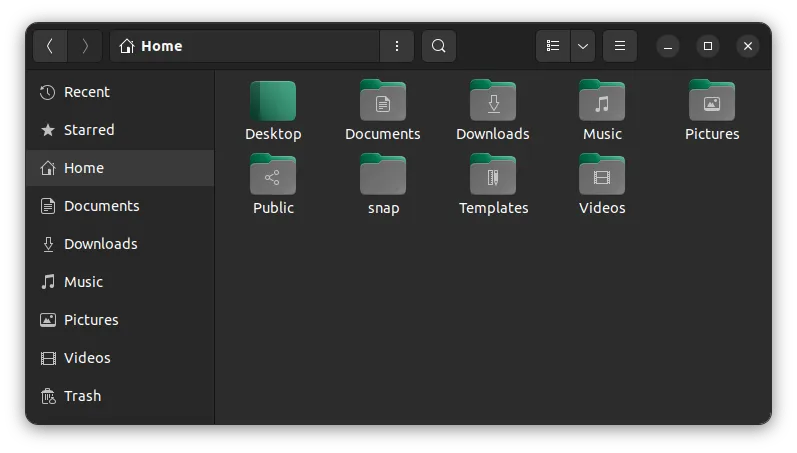Open the Downloads folder in the grid
Image resolution: width=797 pixels, height=453 pixels.
(492, 102)
